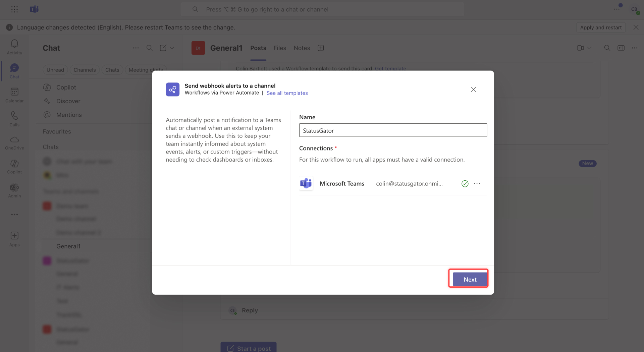The image size is (644, 352).
Task: Expand the new chat dropdown chevron
Action: click(x=172, y=48)
